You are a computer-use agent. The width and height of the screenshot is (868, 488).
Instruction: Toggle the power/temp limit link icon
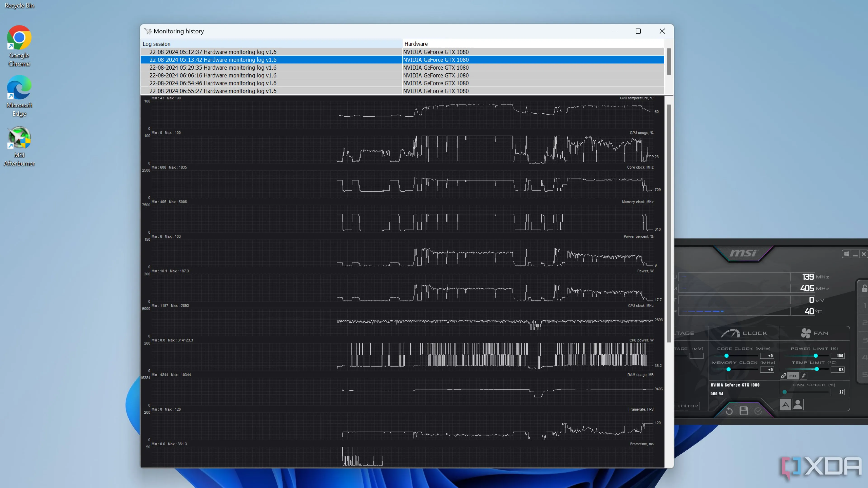tap(783, 375)
